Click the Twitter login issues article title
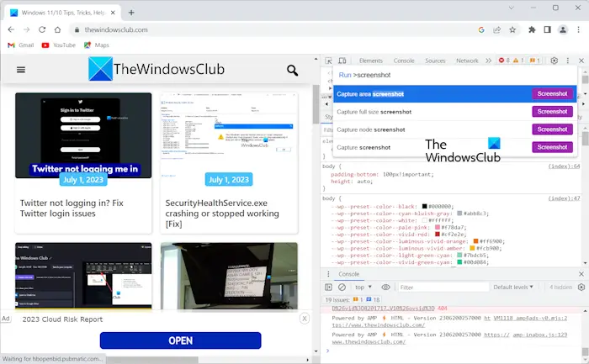589x364 pixels. click(x=72, y=208)
